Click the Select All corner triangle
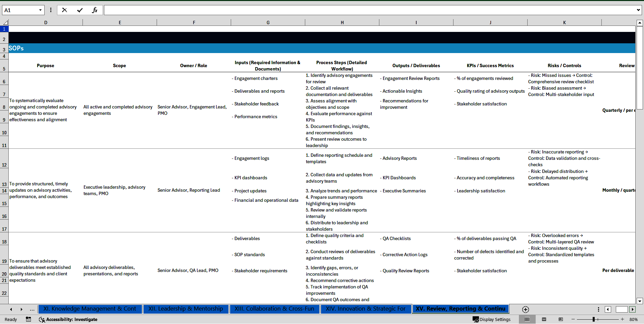 click(x=5, y=22)
